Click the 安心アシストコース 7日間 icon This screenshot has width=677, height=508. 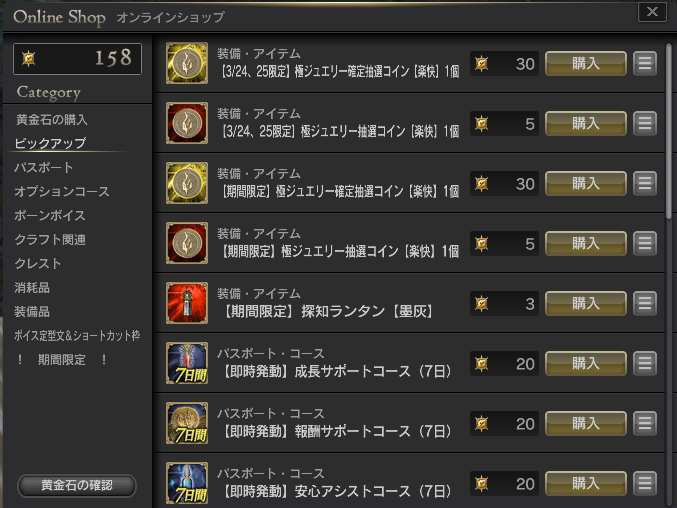point(187,483)
